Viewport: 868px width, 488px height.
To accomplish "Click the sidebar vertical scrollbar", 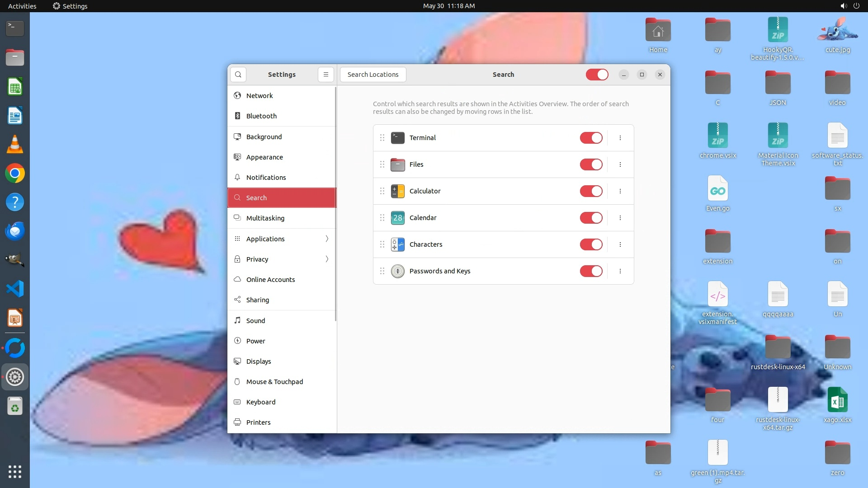I will (335, 203).
